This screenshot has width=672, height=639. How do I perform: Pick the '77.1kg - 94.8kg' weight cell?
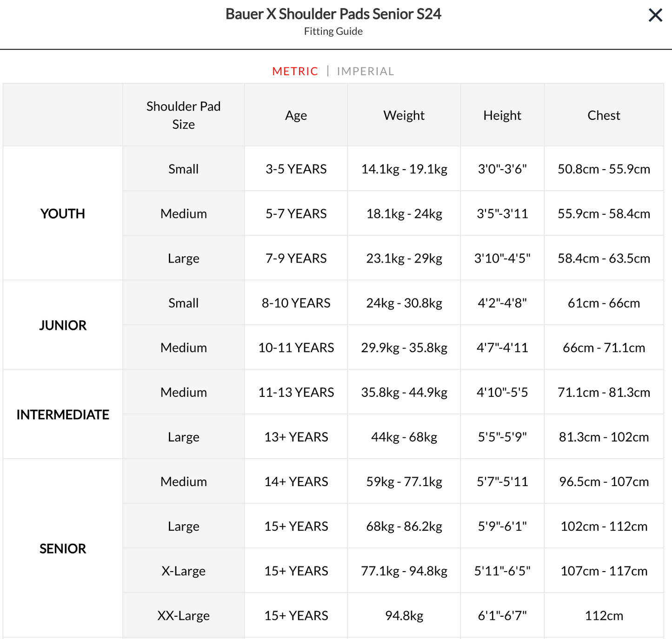click(404, 571)
